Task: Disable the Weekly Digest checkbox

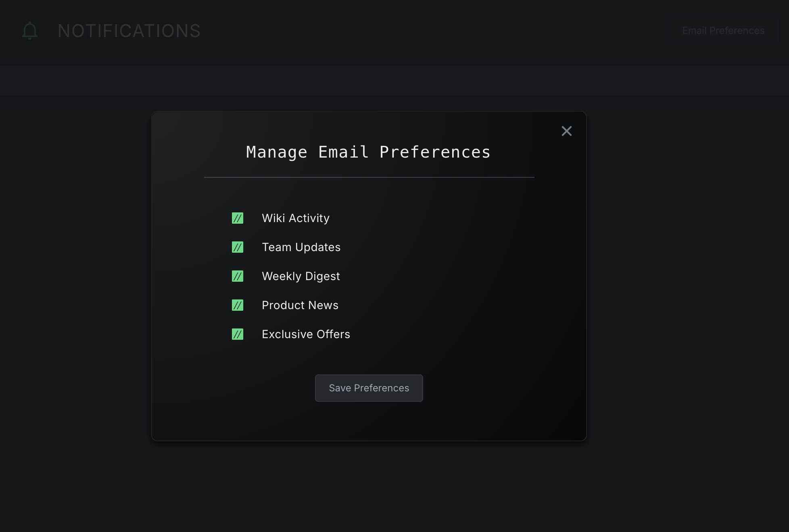Action: point(238,276)
